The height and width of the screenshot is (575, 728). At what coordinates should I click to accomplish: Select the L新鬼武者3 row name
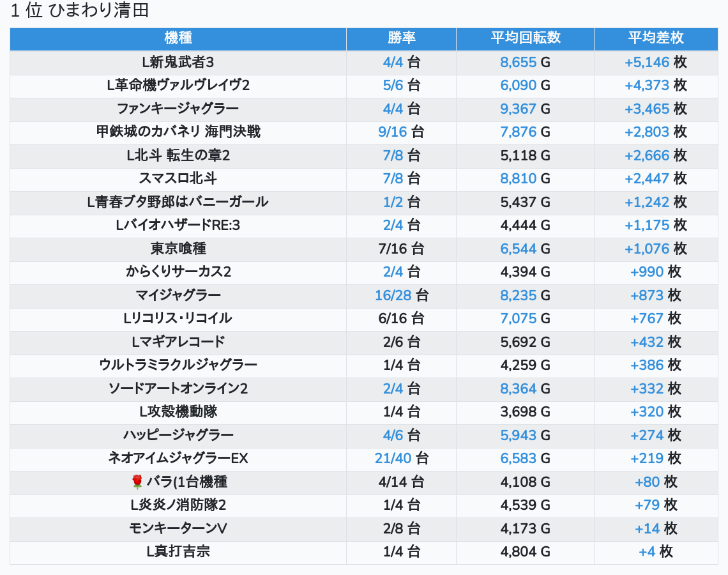178,62
